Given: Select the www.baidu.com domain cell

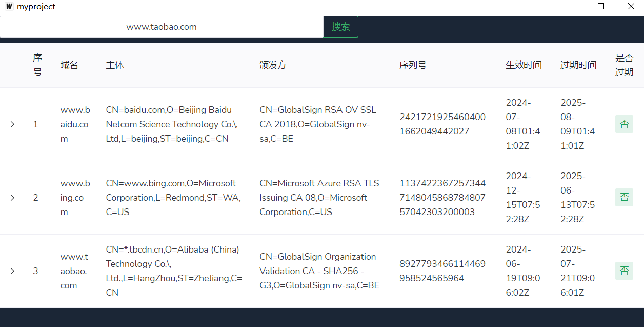Looking at the screenshot, I should (x=75, y=124).
